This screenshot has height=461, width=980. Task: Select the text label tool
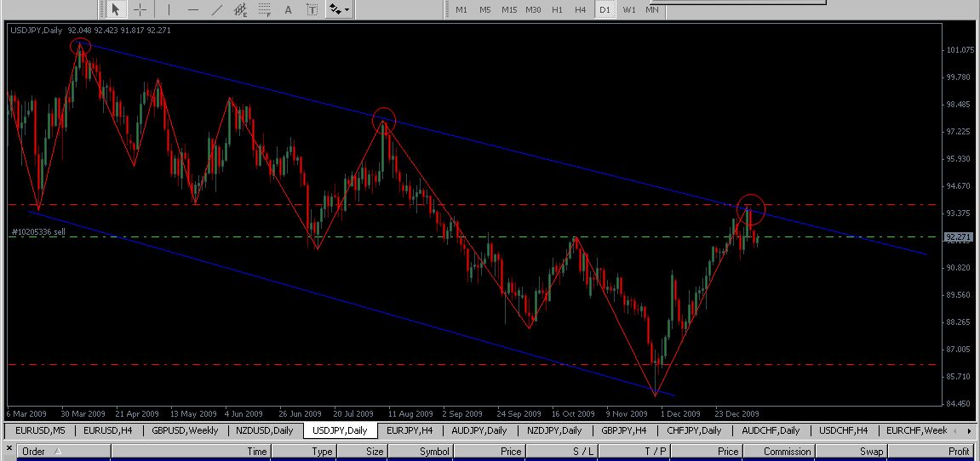click(x=312, y=9)
